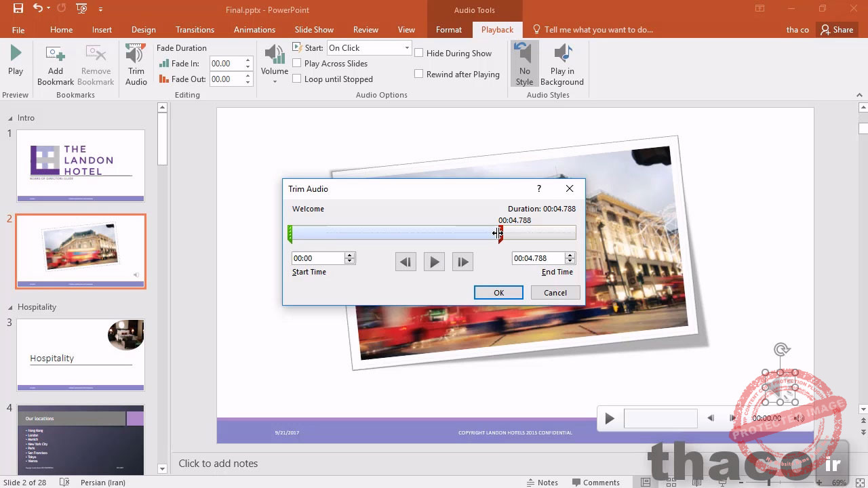The width and height of the screenshot is (868, 488).
Task: Click the slide audio progress bar
Action: (x=660, y=418)
